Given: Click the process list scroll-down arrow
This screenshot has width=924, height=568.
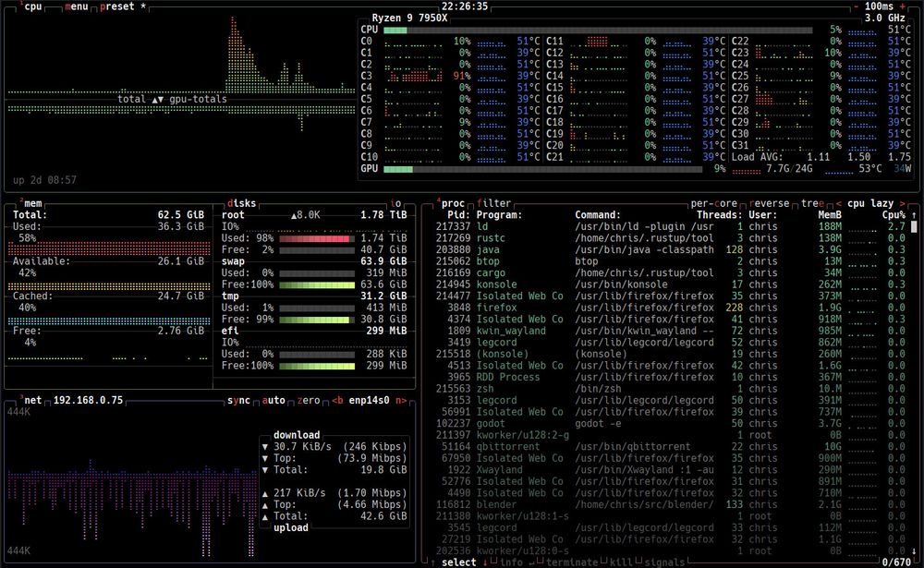Looking at the screenshot, I should (x=914, y=550).
